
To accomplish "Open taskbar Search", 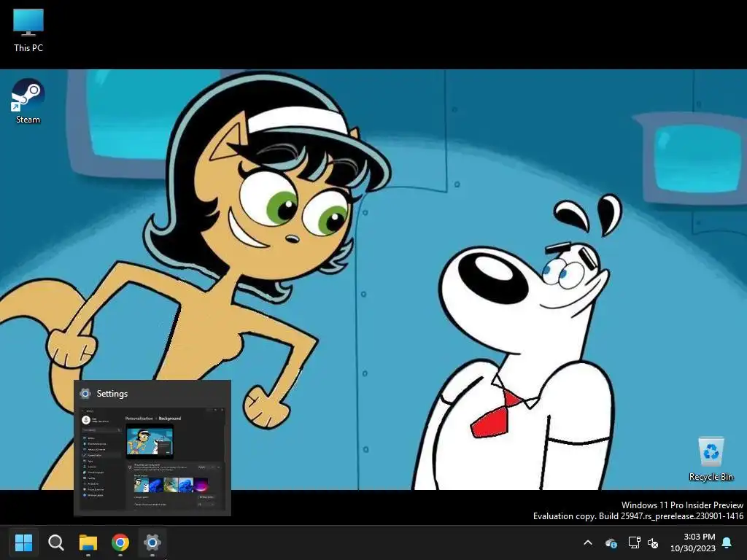I will [x=55, y=542].
